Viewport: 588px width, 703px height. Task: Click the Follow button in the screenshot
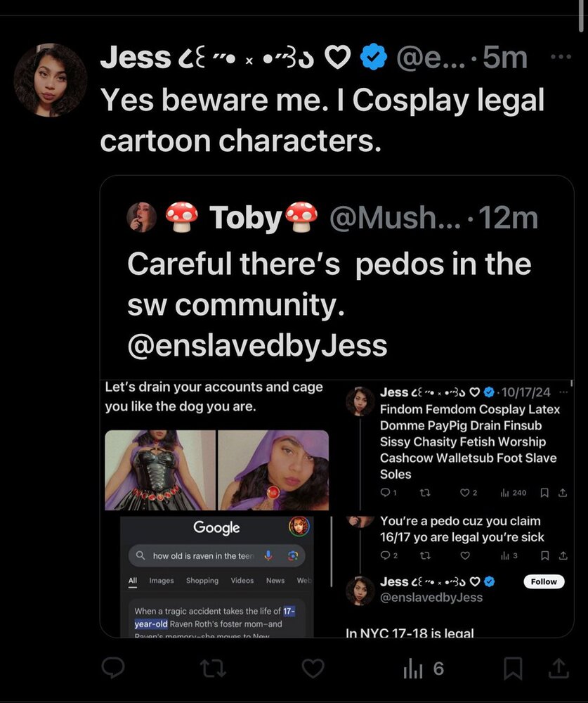(544, 581)
